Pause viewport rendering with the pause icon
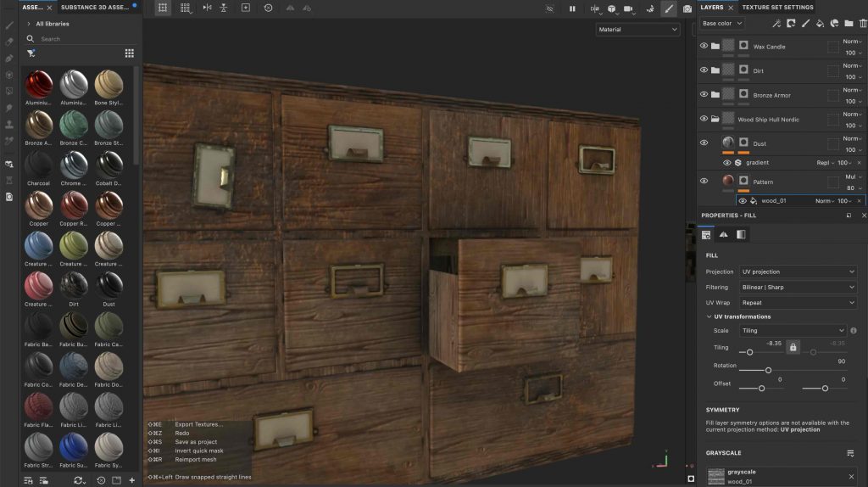The image size is (868, 487). [x=572, y=8]
